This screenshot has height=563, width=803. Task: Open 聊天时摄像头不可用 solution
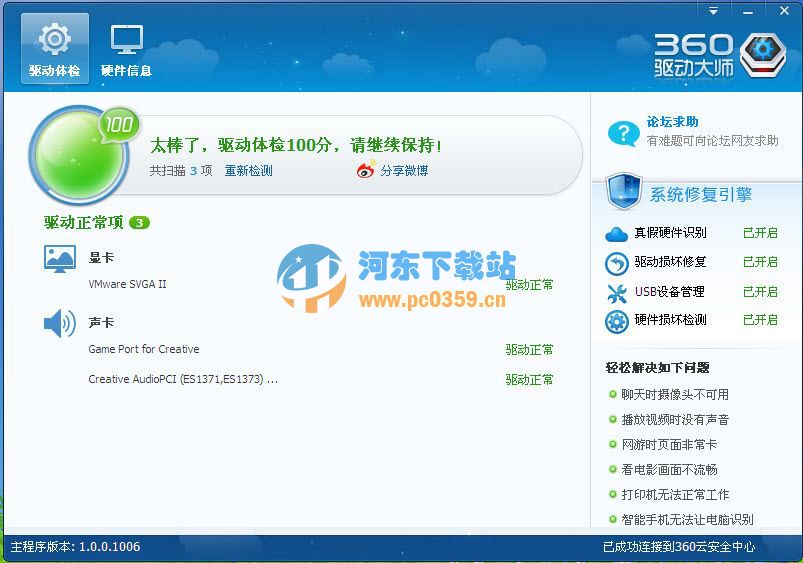pos(675,394)
